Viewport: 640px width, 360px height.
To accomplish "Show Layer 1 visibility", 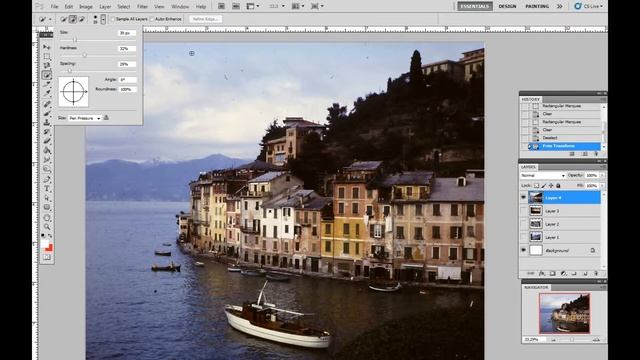I will (x=524, y=237).
